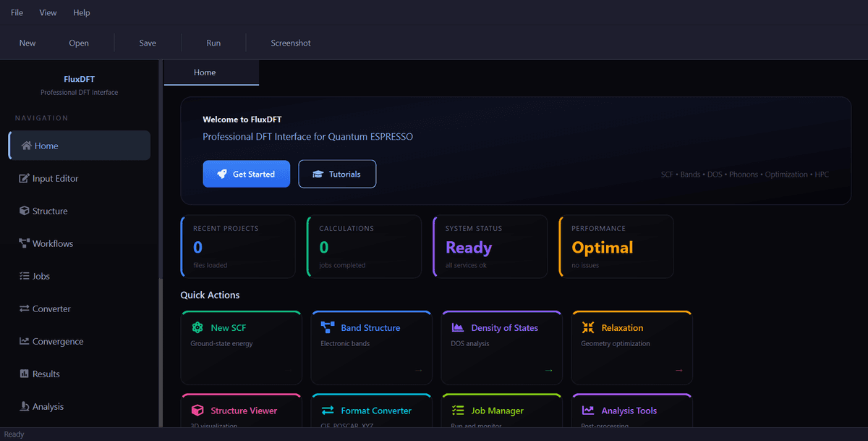Click Run in the toolbar

pyautogui.click(x=213, y=43)
